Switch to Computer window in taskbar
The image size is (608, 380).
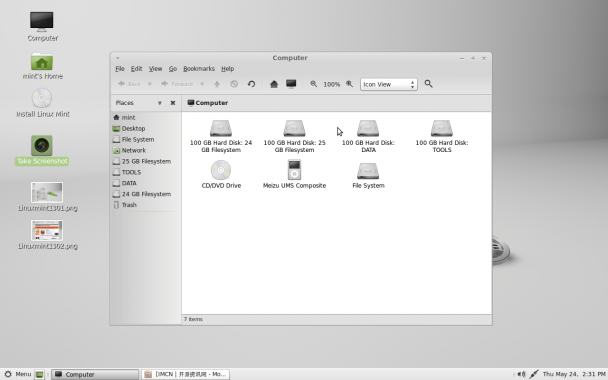(95, 374)
